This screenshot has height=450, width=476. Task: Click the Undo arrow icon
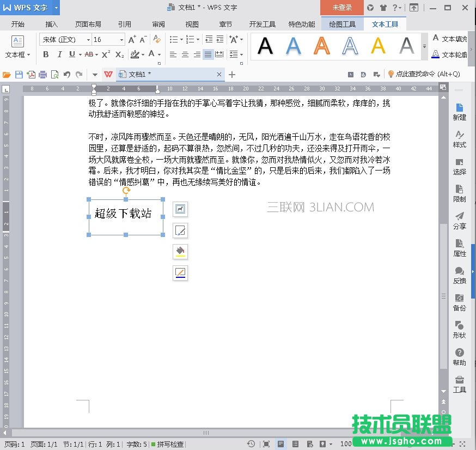67,75
